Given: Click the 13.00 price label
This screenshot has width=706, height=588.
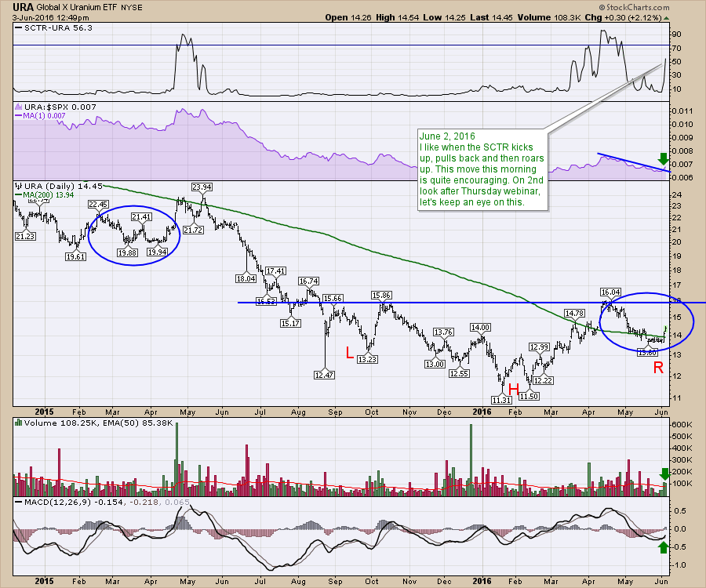Looking at the screenshot, I should point(435,364).
